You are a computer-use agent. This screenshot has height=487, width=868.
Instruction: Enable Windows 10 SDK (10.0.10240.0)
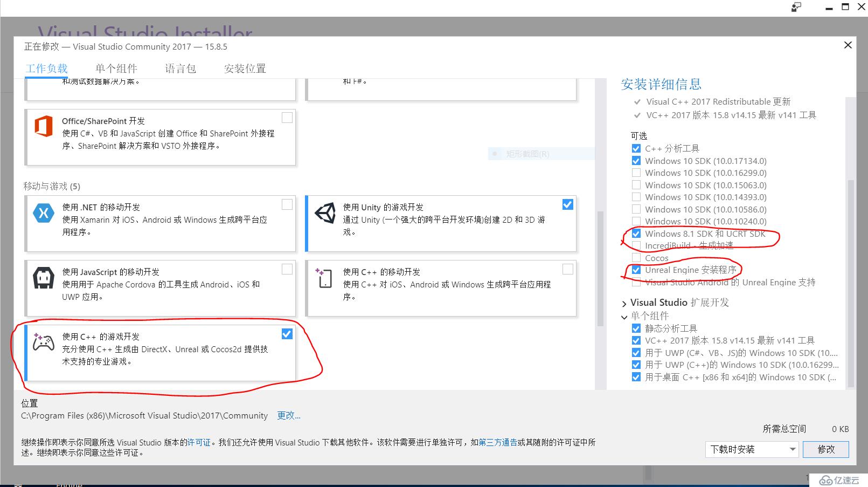636,221
